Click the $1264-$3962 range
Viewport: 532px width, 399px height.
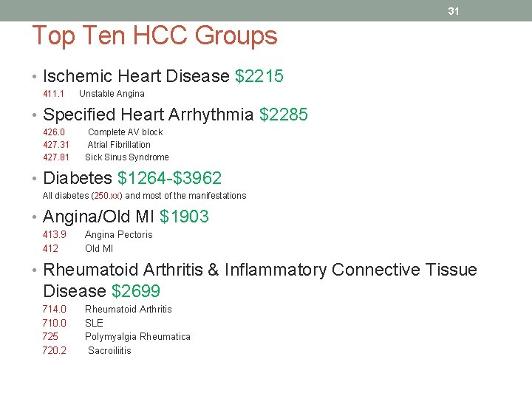170,178
